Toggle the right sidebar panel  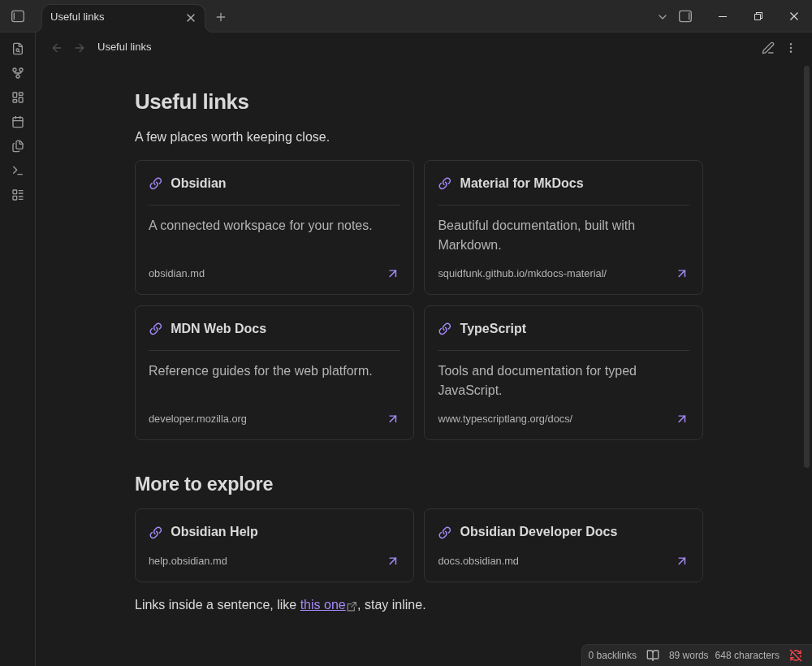click(x=685, y=16)
